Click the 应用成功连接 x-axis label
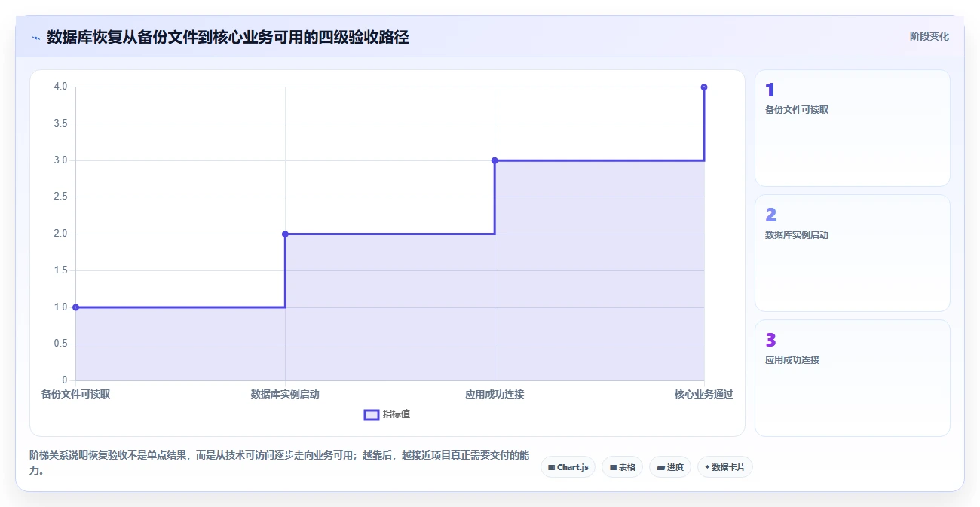The width and height of the screenshot is (980, 507). [495, 394]
